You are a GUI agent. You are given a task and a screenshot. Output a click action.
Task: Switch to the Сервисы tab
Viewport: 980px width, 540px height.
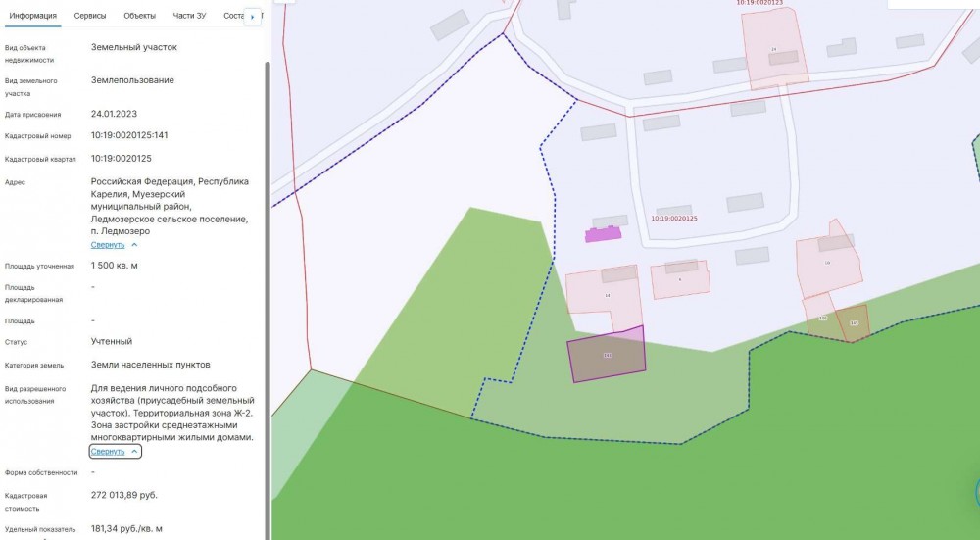[x=90, y=16]
